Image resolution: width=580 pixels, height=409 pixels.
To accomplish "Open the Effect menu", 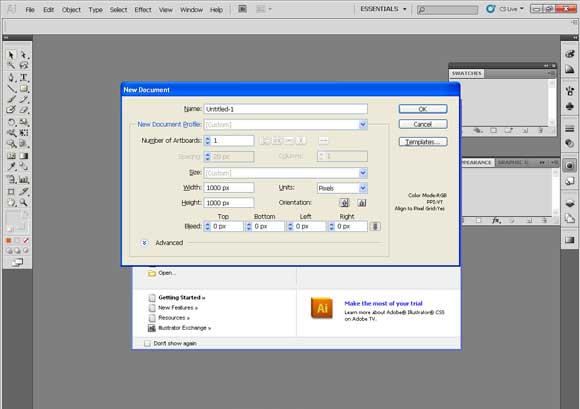I will coord(143,10).
